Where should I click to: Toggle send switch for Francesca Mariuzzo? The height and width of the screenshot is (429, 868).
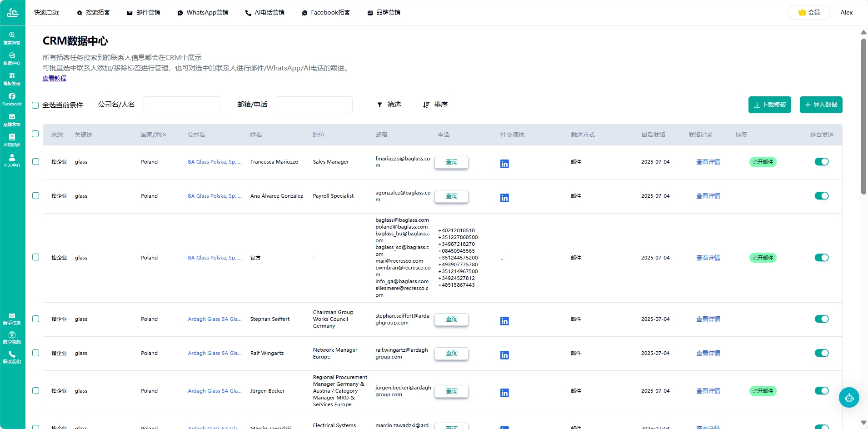[x=822, y=162]
